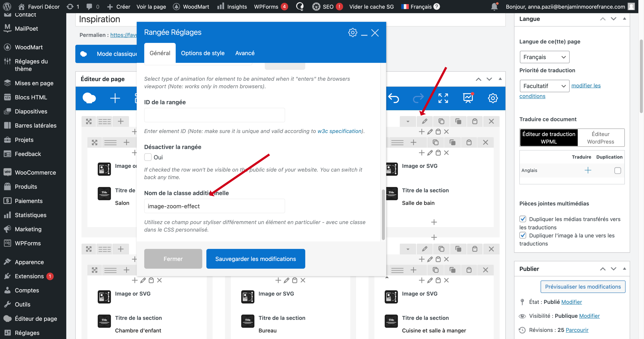
Task: Select Éditeur de traduction WPML option
Action: 549,138
